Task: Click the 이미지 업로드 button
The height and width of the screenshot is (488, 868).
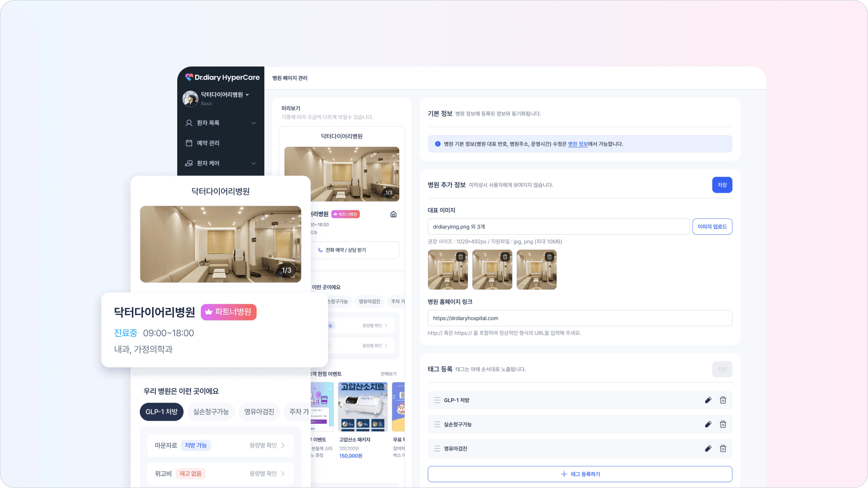Action: click(x=712, y=227)
